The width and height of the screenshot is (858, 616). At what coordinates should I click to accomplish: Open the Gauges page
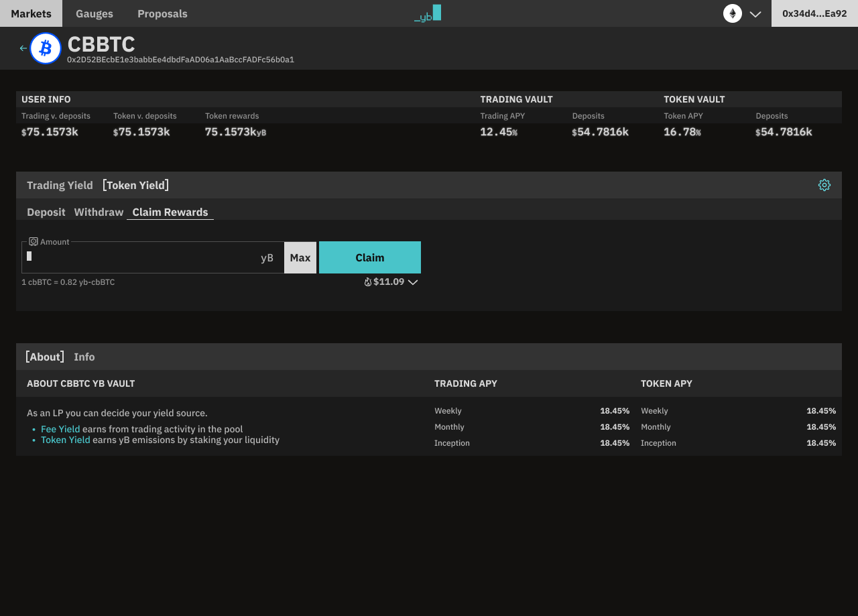pos(95,13)
